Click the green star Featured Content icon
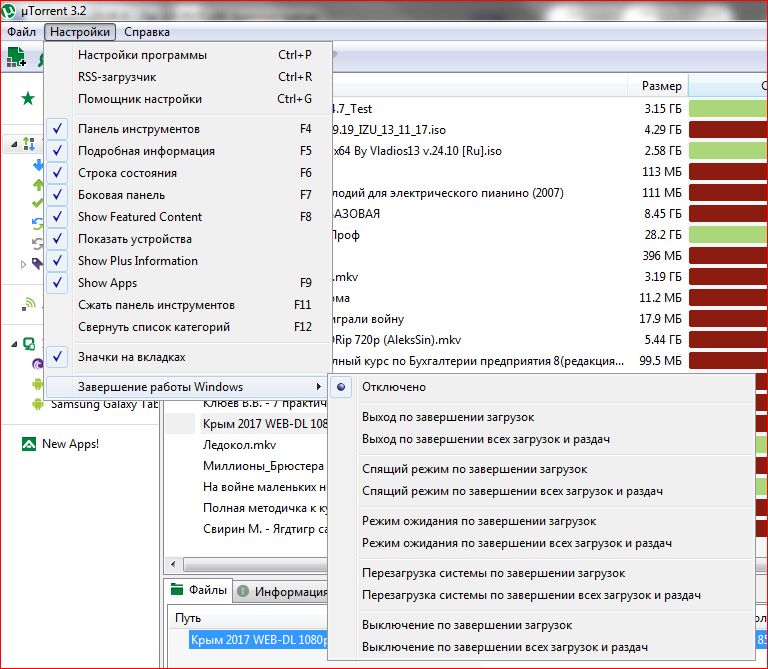Image resolution: width=768 pixels, height=669 pixels. coord(28,98)
